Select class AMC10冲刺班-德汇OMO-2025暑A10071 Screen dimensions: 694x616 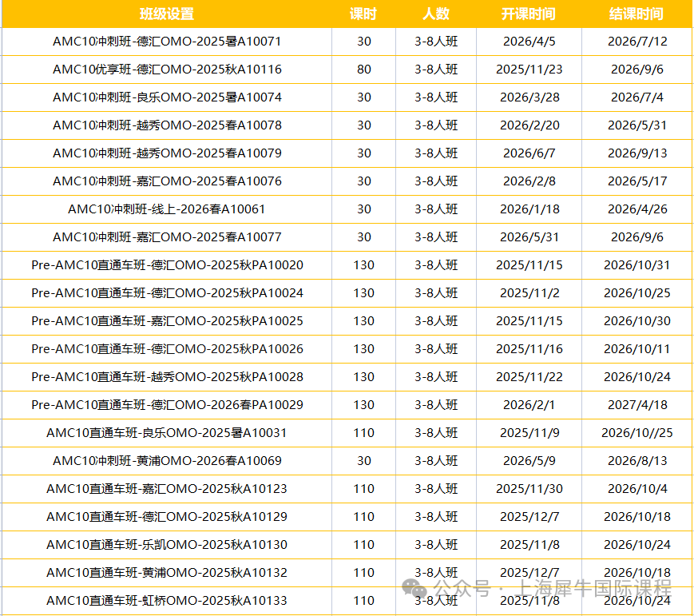pos(166,42)
